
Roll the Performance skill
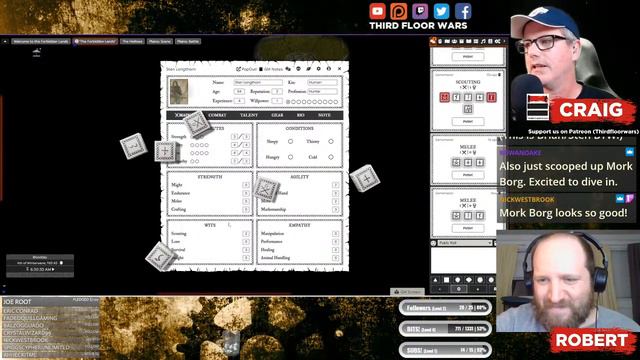[271, 242]
